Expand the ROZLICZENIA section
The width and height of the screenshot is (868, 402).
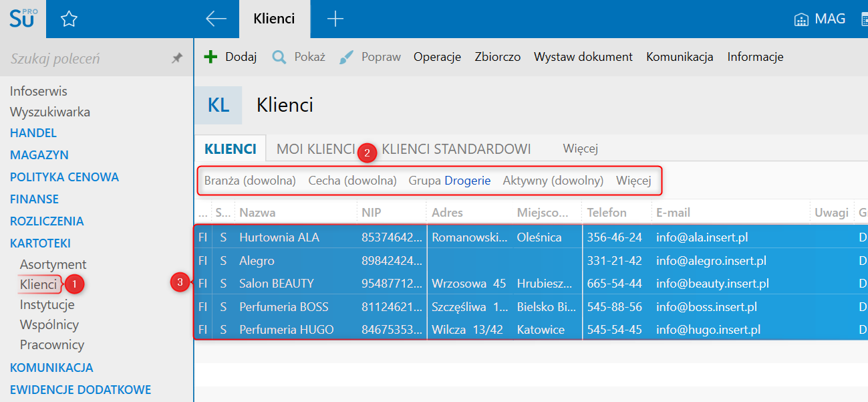pos(47,221)
